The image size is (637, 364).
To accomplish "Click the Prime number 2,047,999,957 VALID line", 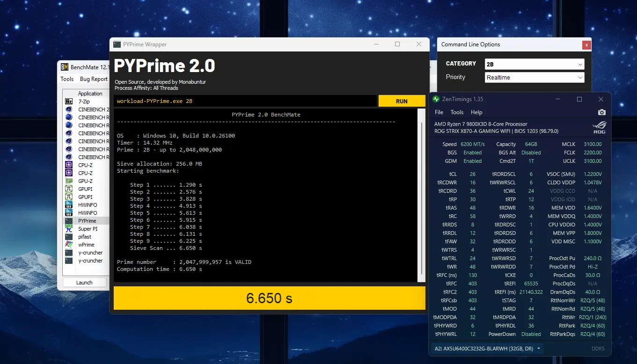I will pos(184,262).
